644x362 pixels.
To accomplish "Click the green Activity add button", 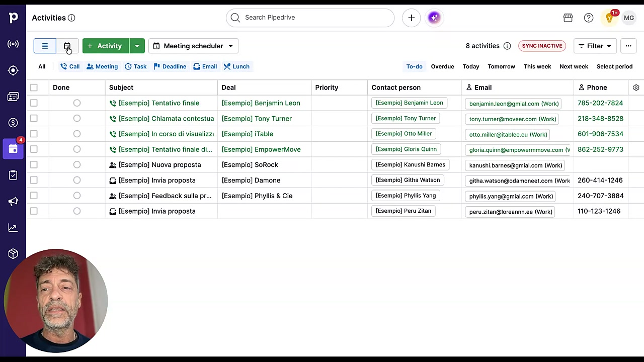I will [x=106, y=46].
